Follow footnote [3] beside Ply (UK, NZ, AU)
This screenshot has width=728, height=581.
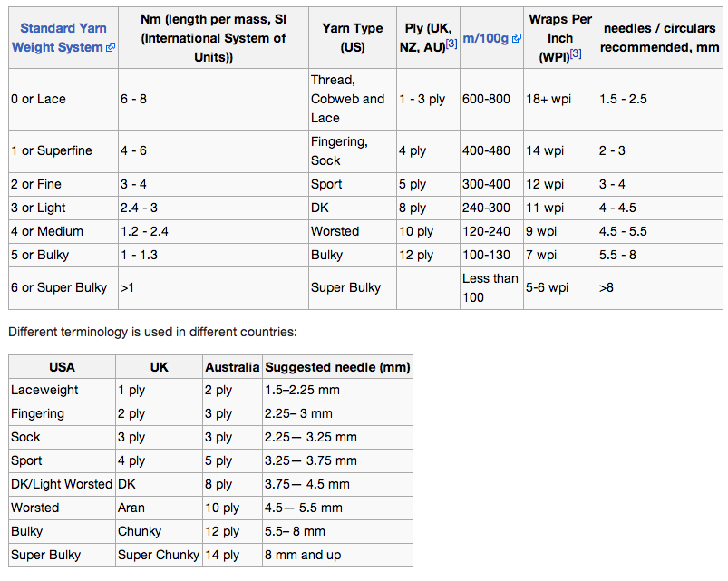click(x=451, y=44)
